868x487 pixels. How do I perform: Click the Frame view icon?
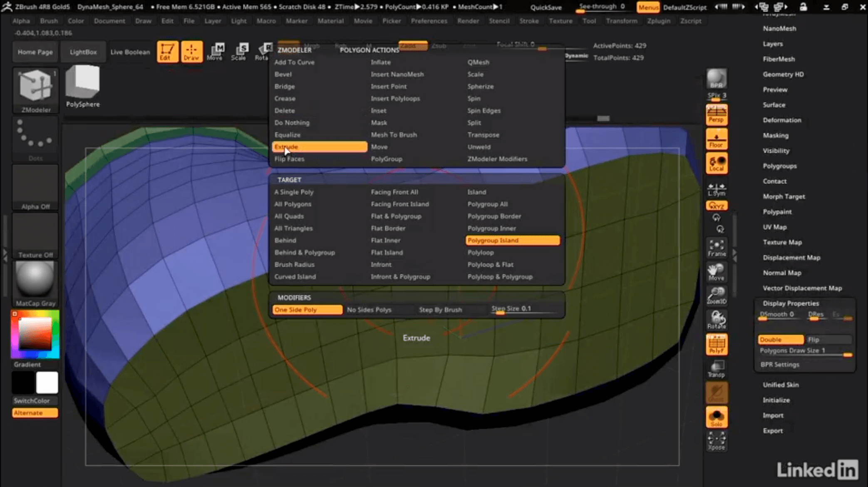coord(717,248)
